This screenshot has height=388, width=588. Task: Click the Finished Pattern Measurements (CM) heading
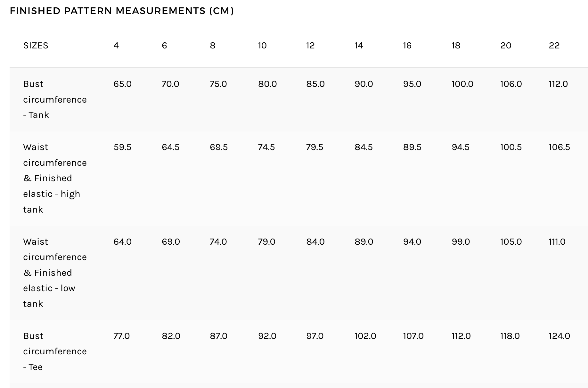coord(122,11)
